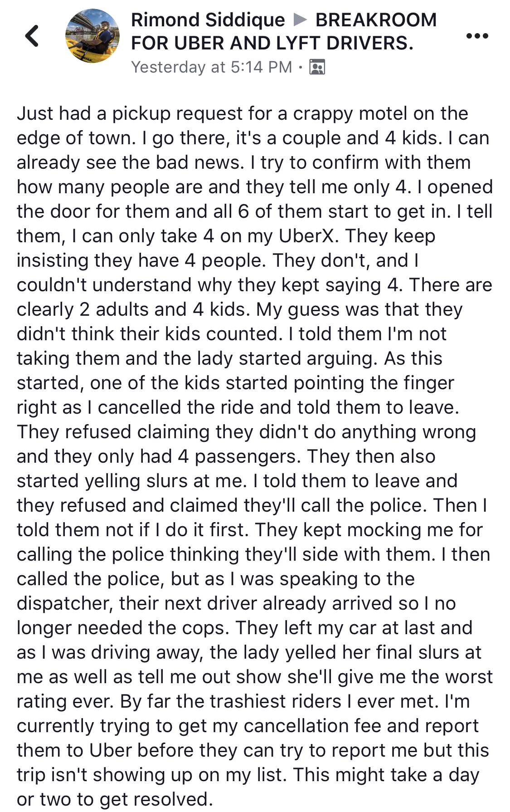Tap the triangle arrow after Rimond Siddique
Image resolution: width=510 pixels, height=812 pixels.
(300, 20)
